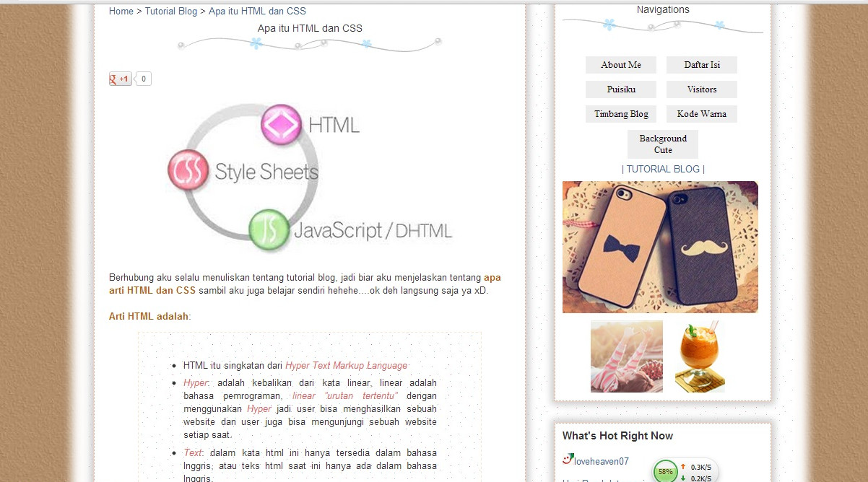Click the Timbang Blog button
Viewport: 868px width, 482px height.
tap(620, 114)
